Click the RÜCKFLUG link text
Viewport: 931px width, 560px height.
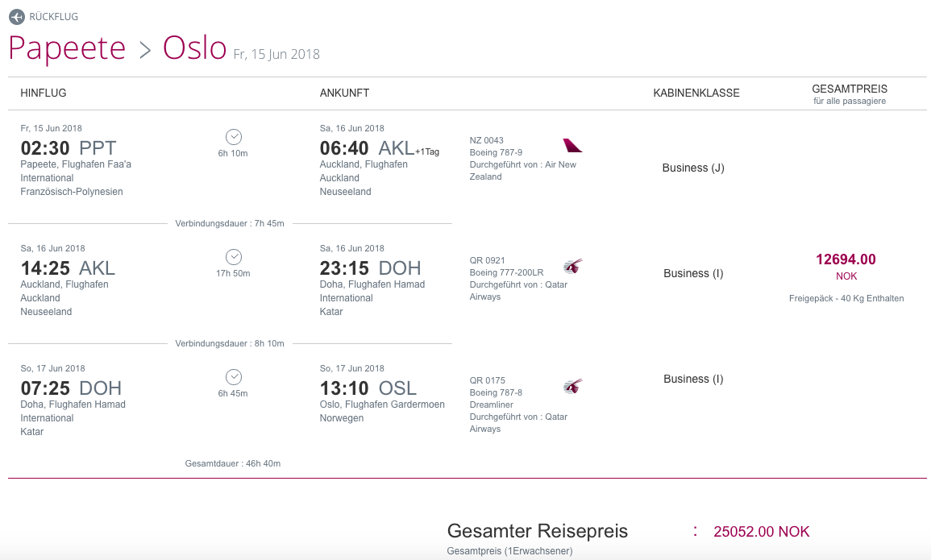coord(54,17)
